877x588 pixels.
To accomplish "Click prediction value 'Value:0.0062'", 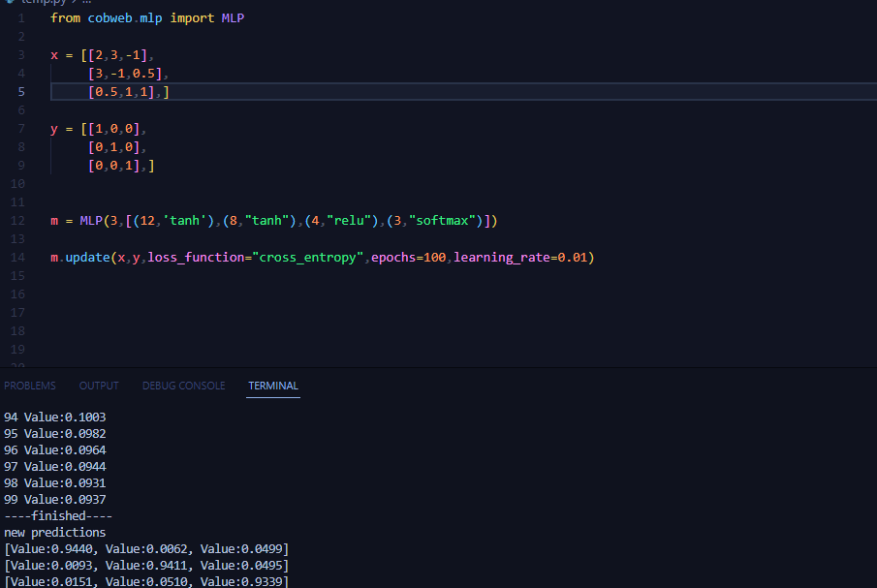I will (x=146, y=549).
